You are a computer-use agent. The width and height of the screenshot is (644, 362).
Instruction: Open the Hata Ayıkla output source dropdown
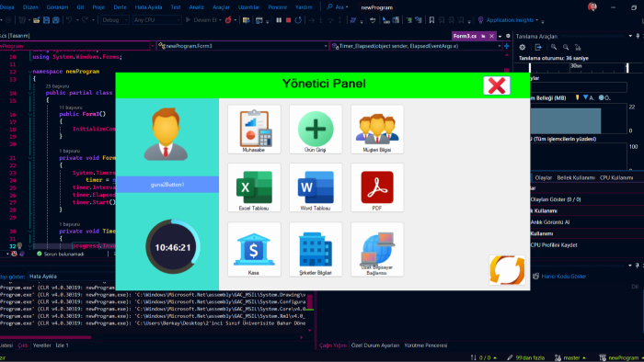coord(72,277)
